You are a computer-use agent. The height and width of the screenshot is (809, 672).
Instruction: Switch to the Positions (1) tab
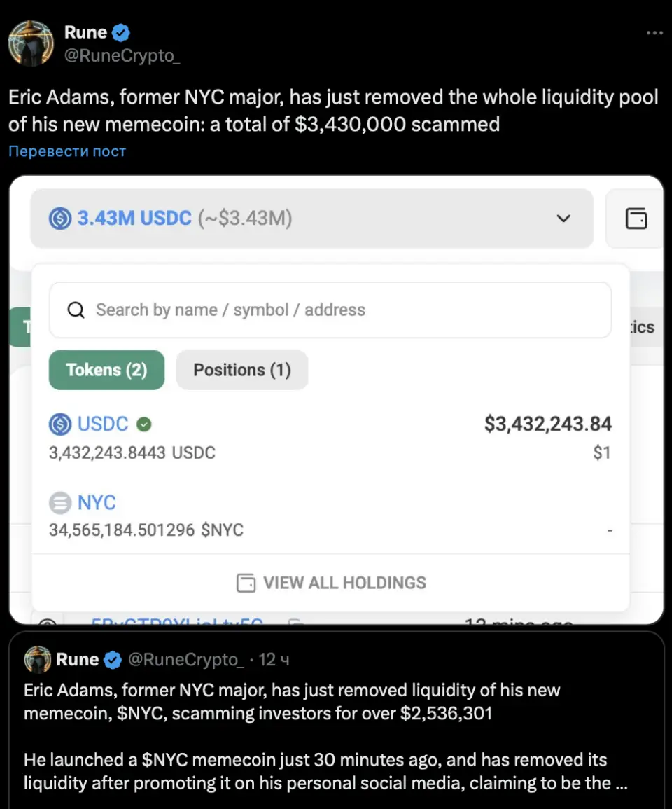click(x=241, y=370)
